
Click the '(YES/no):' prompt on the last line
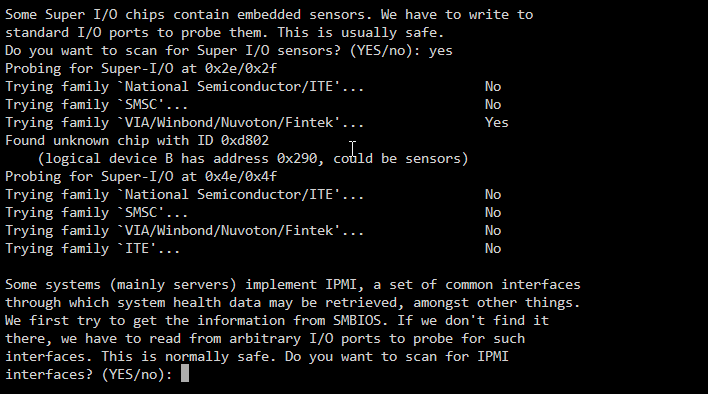tap(137, 374)
